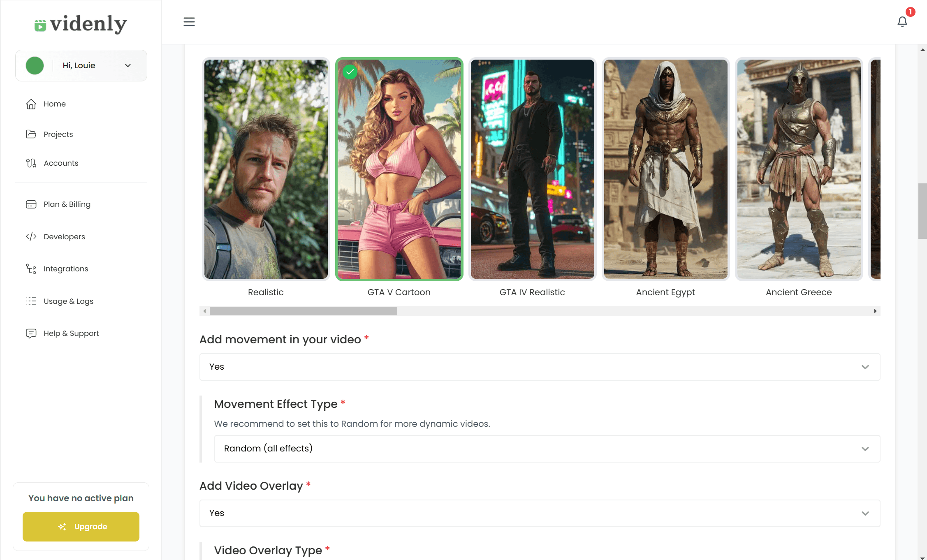Click the Upgrade button
The height and width of the screenshot is (560, 927).
click(x=81, y=527)
